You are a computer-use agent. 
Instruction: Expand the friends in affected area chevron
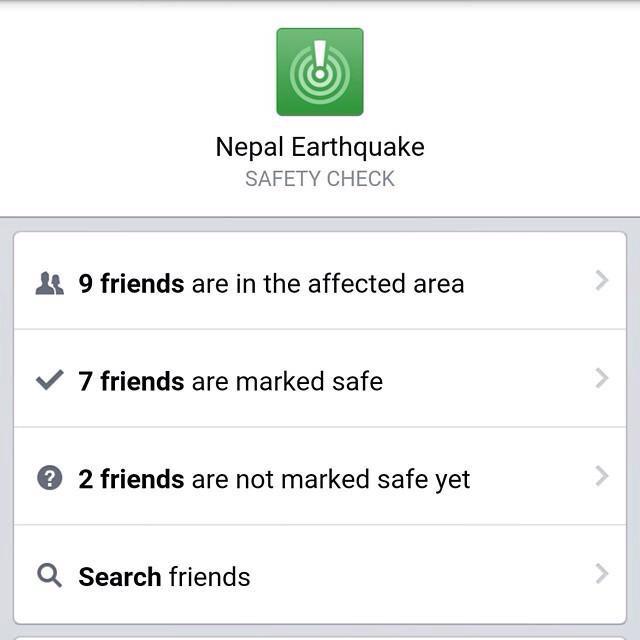click(x=601, y=281)
